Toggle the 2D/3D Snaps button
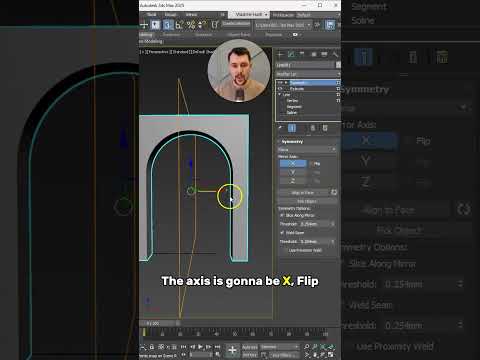This screenshot has width=480, height=360. (x=168, y=25)
